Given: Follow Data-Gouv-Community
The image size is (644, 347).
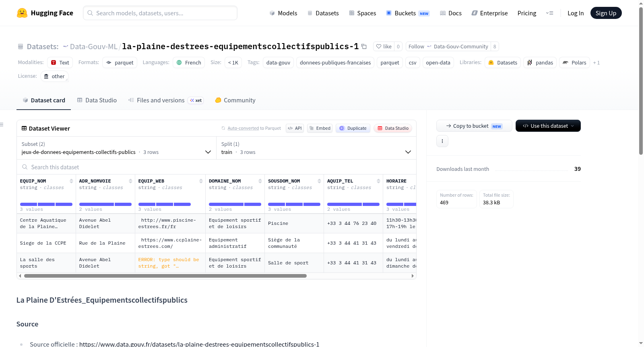Looking at the screenshot, I should pos(448,46).
